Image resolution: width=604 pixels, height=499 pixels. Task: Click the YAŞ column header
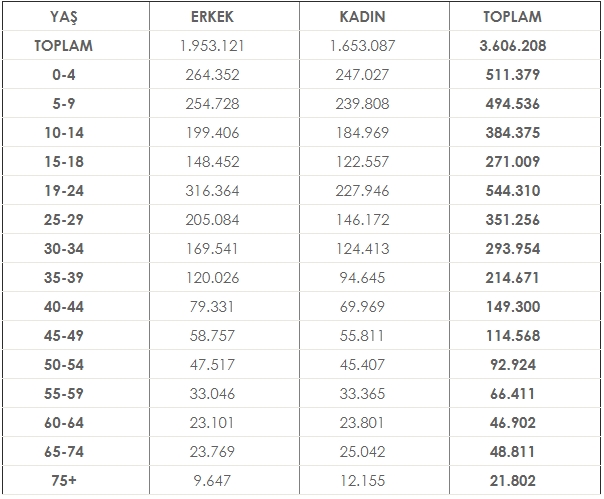tap(65, 17)
